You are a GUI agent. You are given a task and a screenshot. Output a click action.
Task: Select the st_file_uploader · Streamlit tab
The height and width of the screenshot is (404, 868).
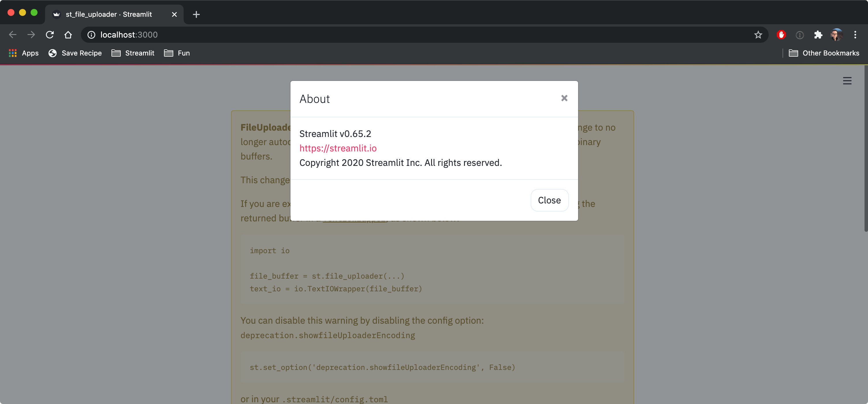(115, 14)
